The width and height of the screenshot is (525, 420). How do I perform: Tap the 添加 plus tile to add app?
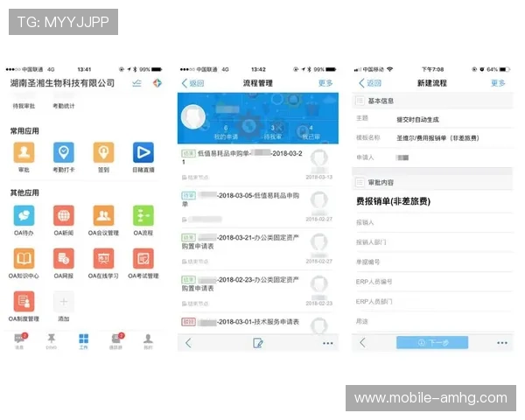[64, 301]
